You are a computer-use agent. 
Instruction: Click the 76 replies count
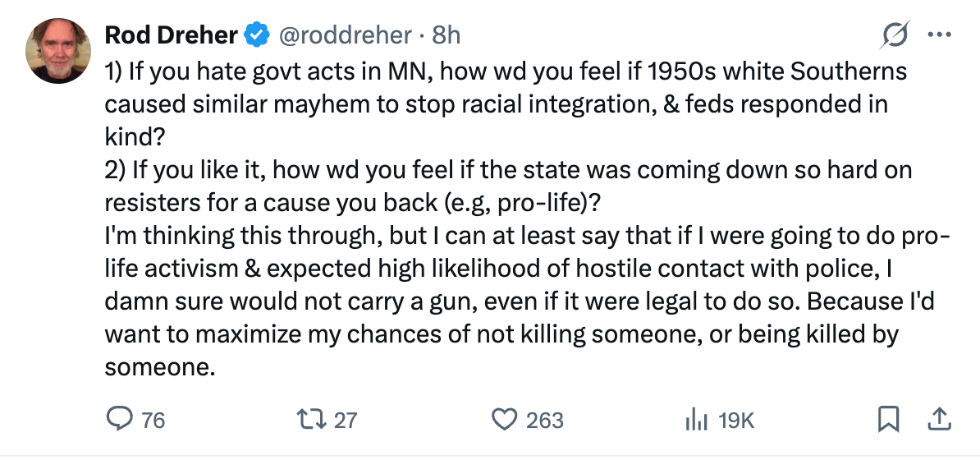tap(153, 421)
